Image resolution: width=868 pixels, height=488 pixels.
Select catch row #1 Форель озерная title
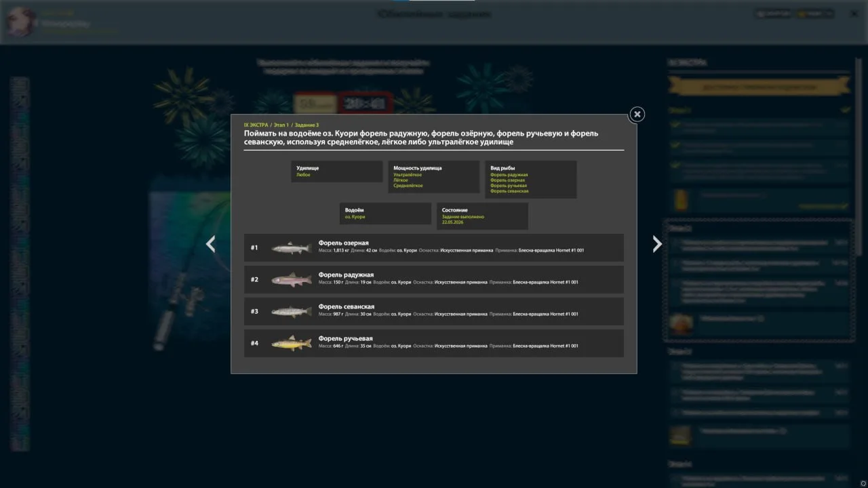point(344,243)
